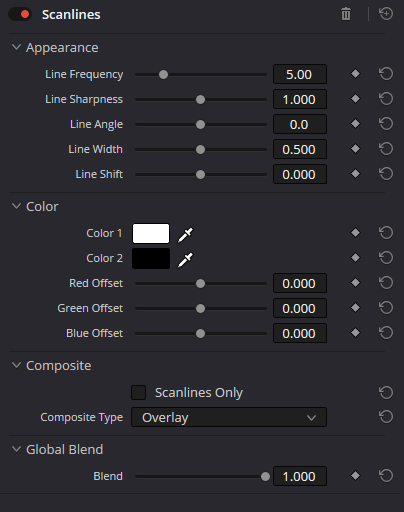
Task: Click the Composite Type label
Action: click(82, 417)
